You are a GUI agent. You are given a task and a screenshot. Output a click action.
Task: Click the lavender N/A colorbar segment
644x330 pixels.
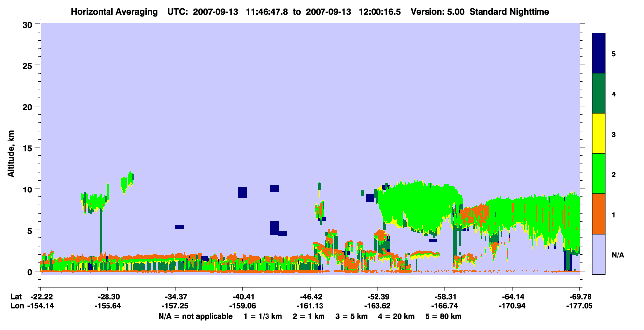[599, 254]
